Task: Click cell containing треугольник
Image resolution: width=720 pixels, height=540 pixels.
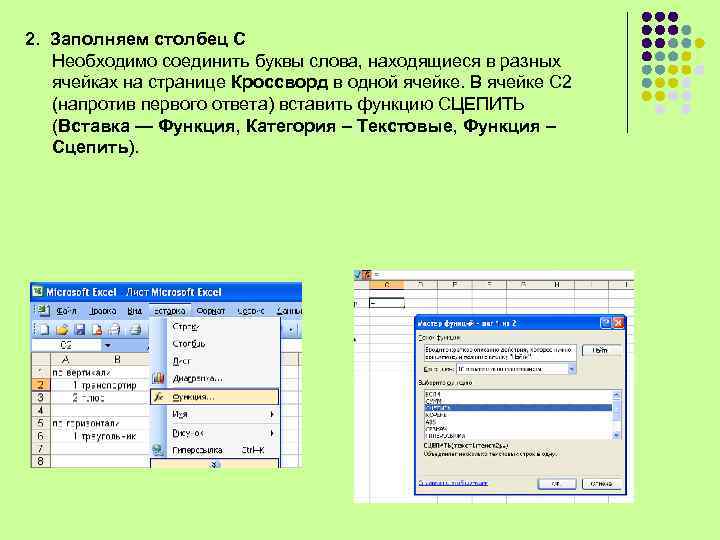Action: [x=116, y=436]
